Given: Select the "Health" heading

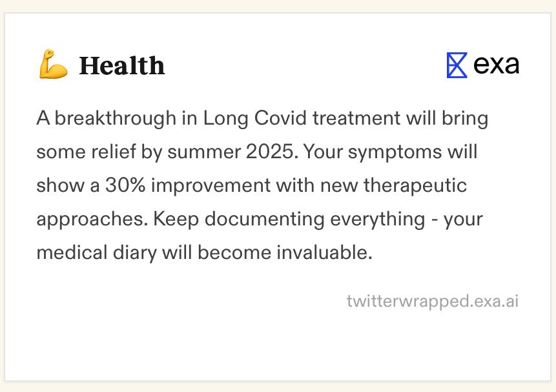Looking at the screenshot, I should click(x=122, y=66).
